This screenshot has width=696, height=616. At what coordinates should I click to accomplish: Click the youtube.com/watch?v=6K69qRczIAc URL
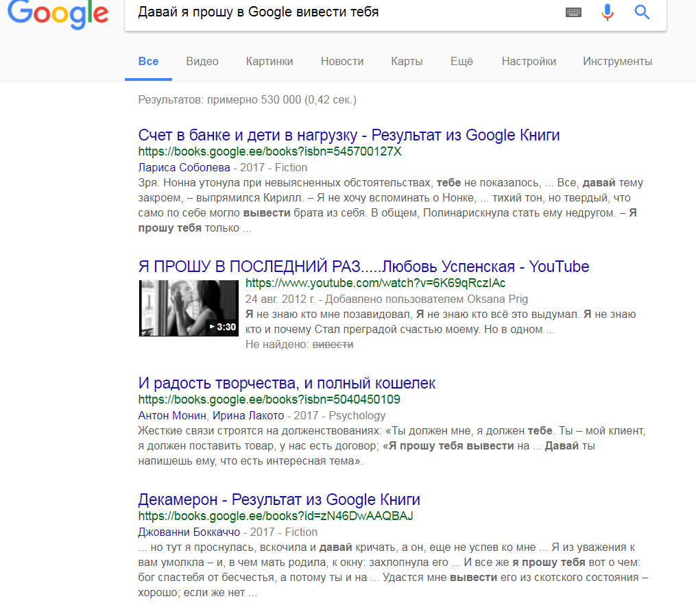coord(376,283)
